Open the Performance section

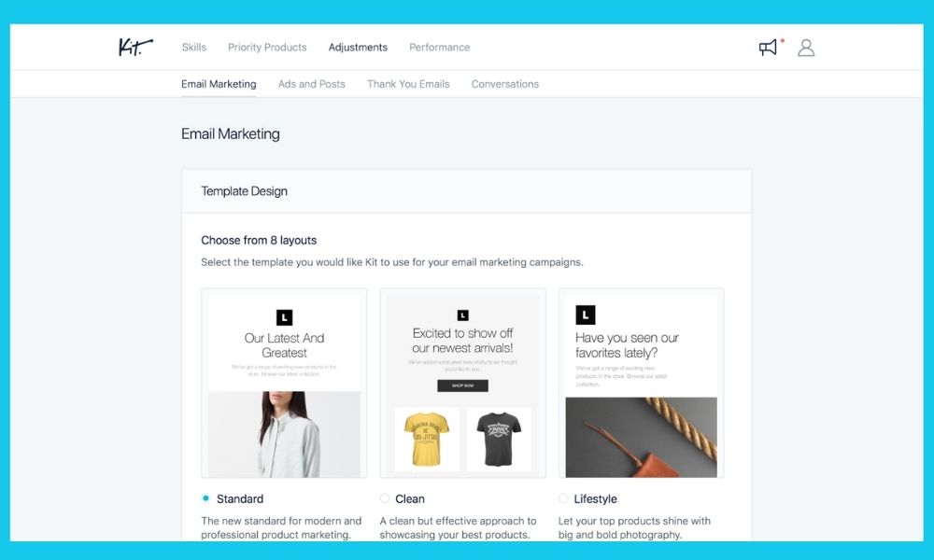point(439,47)
